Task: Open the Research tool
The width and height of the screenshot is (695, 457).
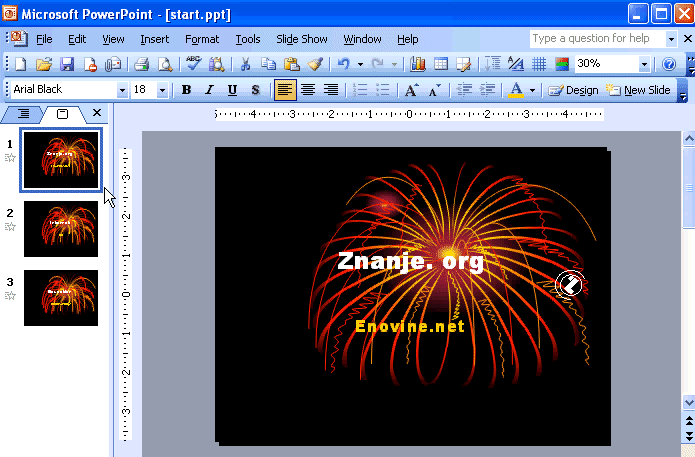Action: [x=216, y=64]
